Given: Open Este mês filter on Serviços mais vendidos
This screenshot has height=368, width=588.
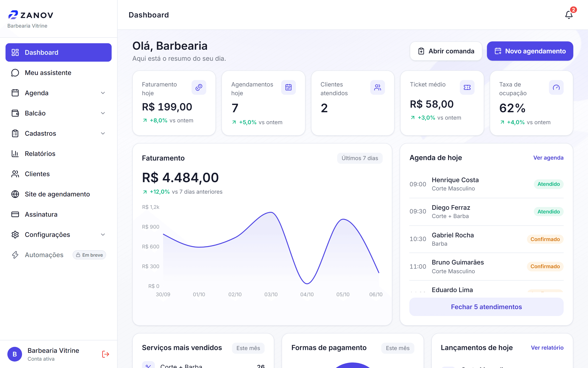Looking at the screenshot, I should click(x=248, y=348).
